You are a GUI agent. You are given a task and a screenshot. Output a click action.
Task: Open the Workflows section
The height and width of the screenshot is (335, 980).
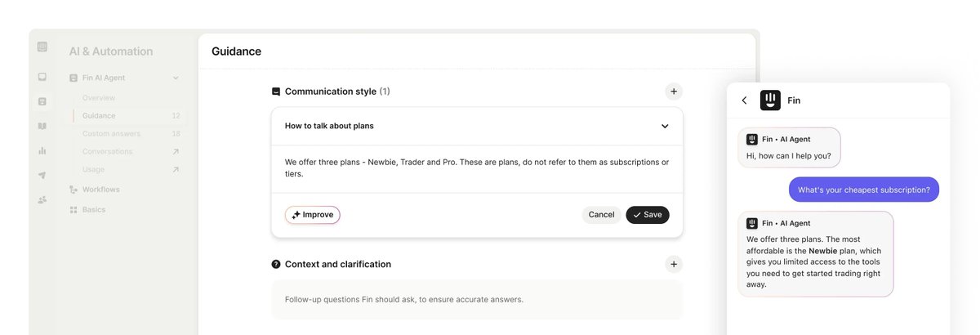[x=100, y=190]
